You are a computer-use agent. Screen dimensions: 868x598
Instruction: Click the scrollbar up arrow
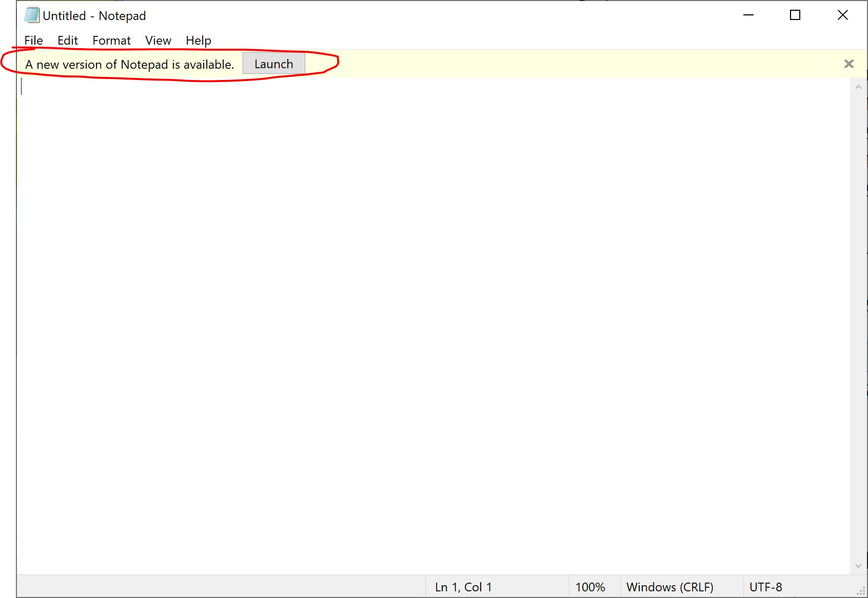(858, 87)
